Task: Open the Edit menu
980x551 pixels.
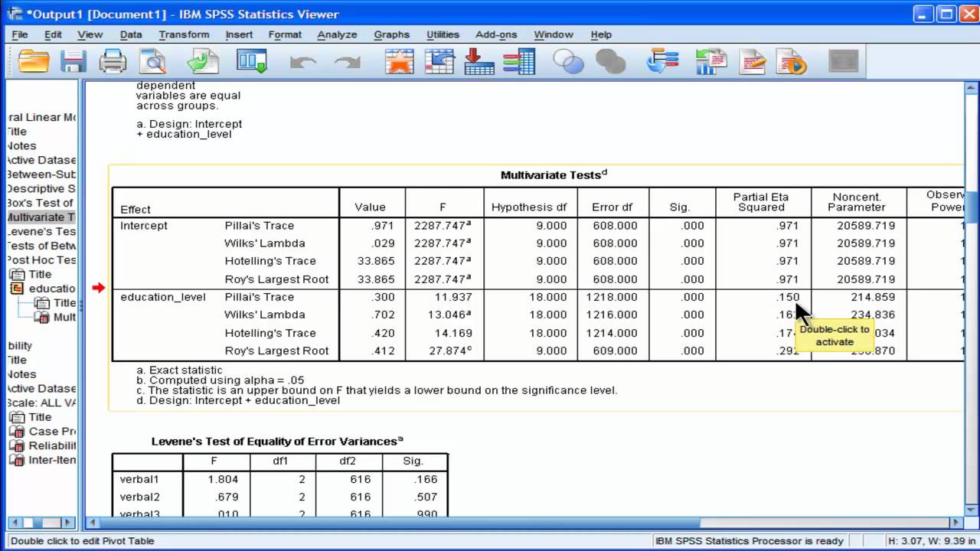Action: pos(53,34)
